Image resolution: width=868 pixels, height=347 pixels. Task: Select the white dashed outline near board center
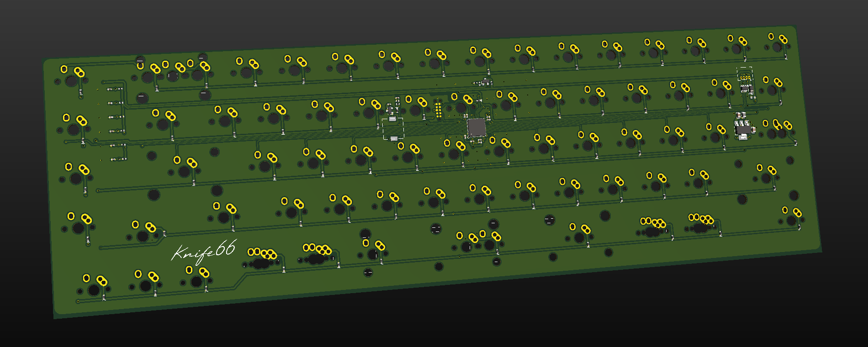click(x=393, y=129)
